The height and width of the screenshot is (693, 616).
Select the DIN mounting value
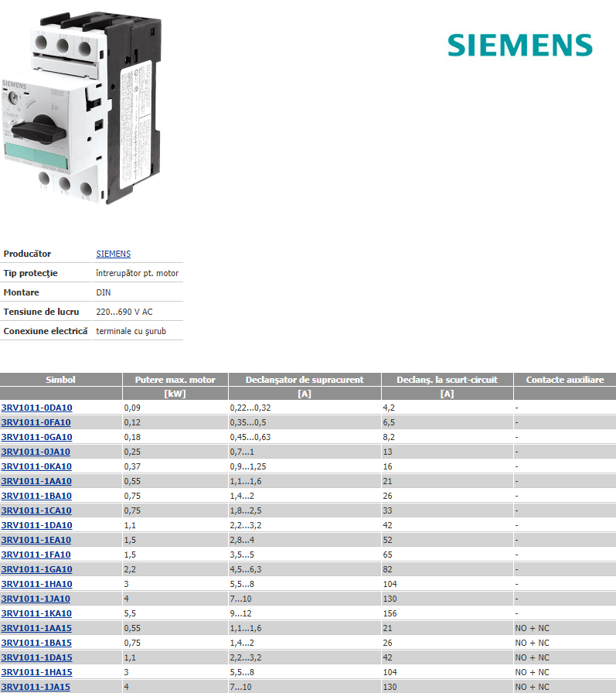104,292
